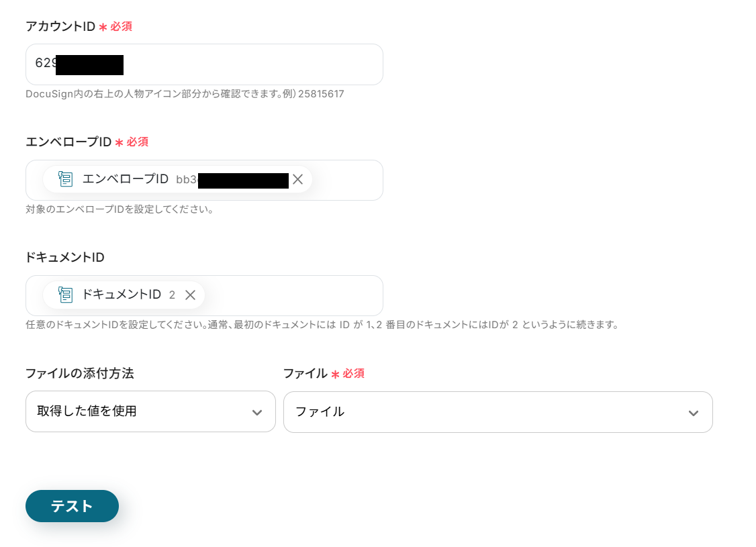The height and width of the screenshot is (547, 756).
Task: Select the ドキュメントID chip label text
Action: (122, 295)
